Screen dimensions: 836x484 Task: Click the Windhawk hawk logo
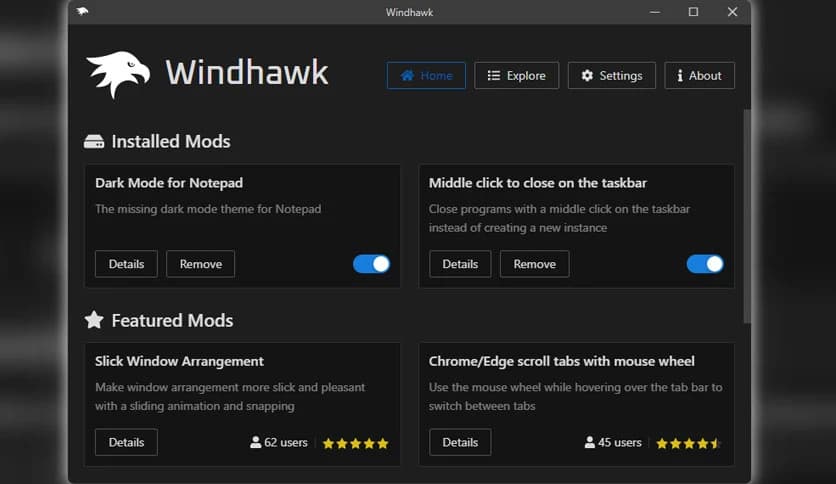[x=118, y=74]
